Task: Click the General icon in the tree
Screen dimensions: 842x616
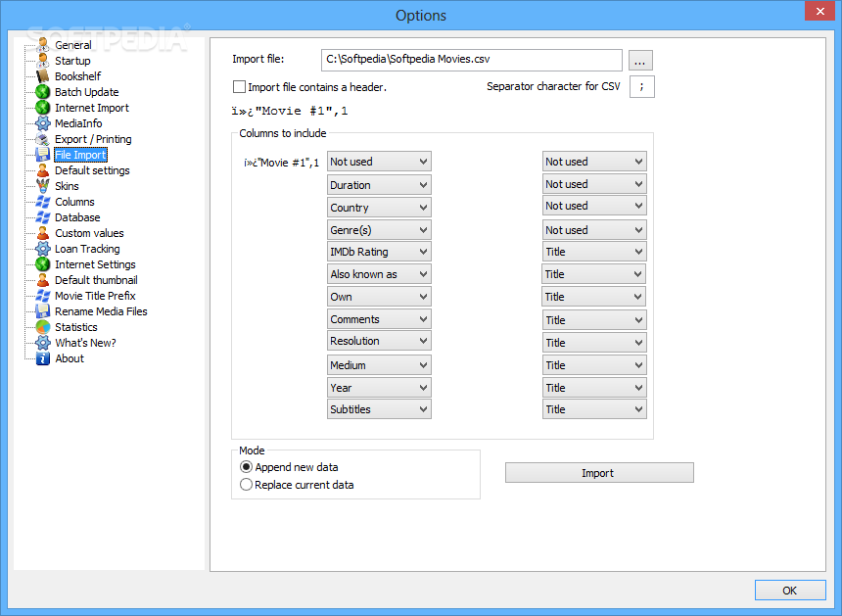Action: (x=43, y=45)
